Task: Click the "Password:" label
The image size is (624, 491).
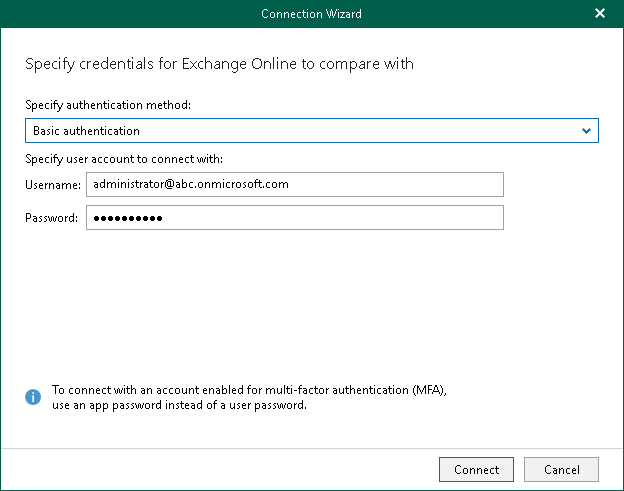Action: point(52,219)
